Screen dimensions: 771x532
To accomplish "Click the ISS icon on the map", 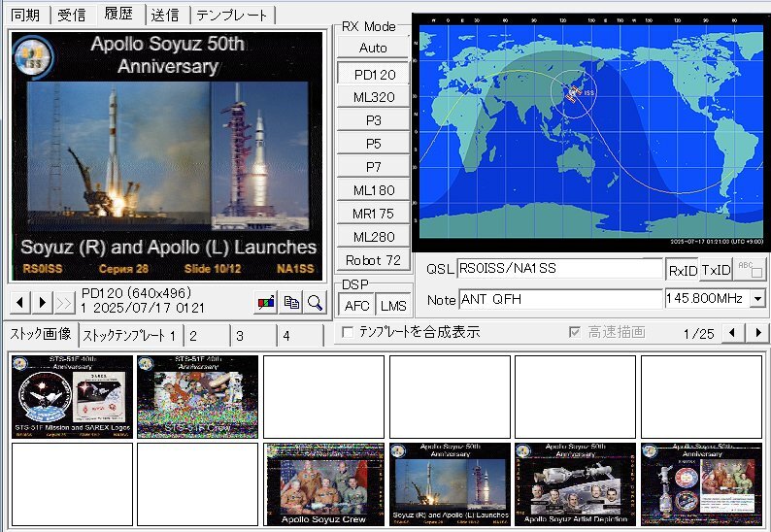I will coord(573,92).
